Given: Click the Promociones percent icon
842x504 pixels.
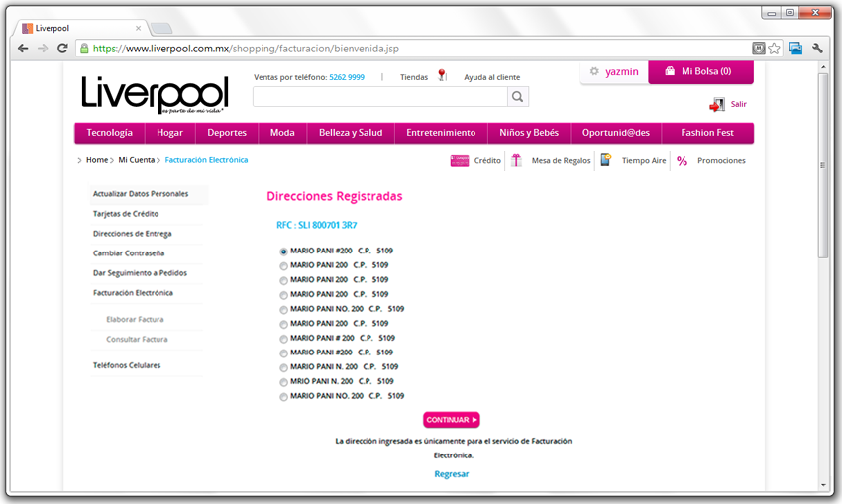Looking at the screenshot, I should click(682, 161).
